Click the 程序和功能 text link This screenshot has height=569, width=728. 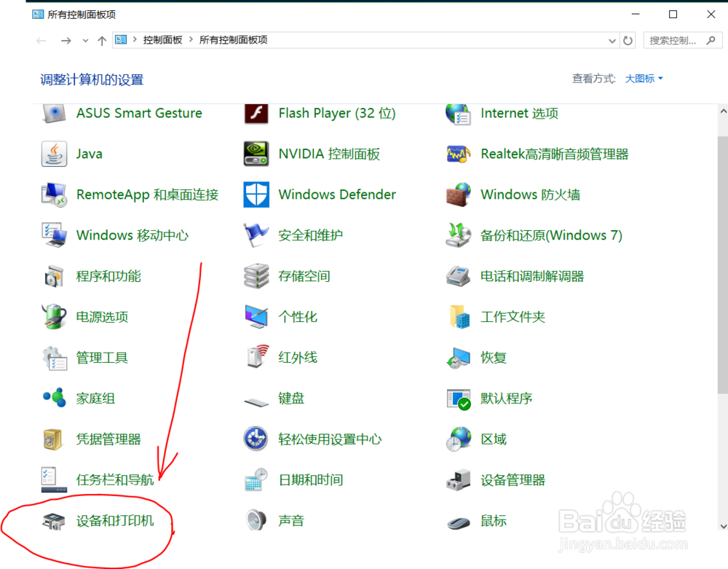point(108,276)
